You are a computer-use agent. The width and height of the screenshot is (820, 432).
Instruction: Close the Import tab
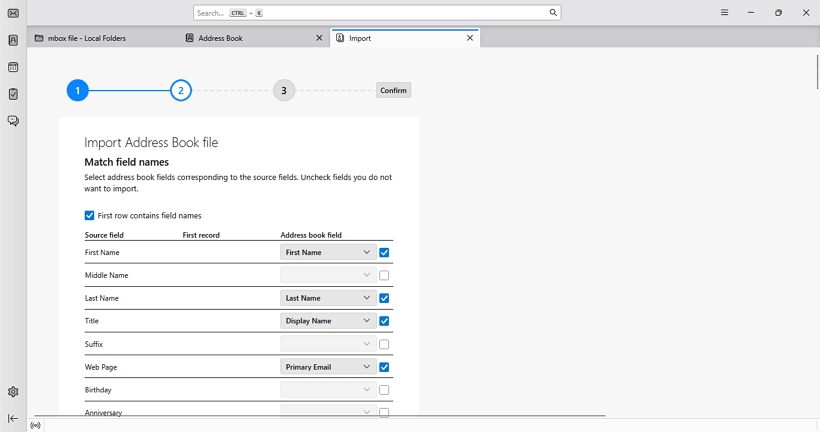[x=470, y=38]
